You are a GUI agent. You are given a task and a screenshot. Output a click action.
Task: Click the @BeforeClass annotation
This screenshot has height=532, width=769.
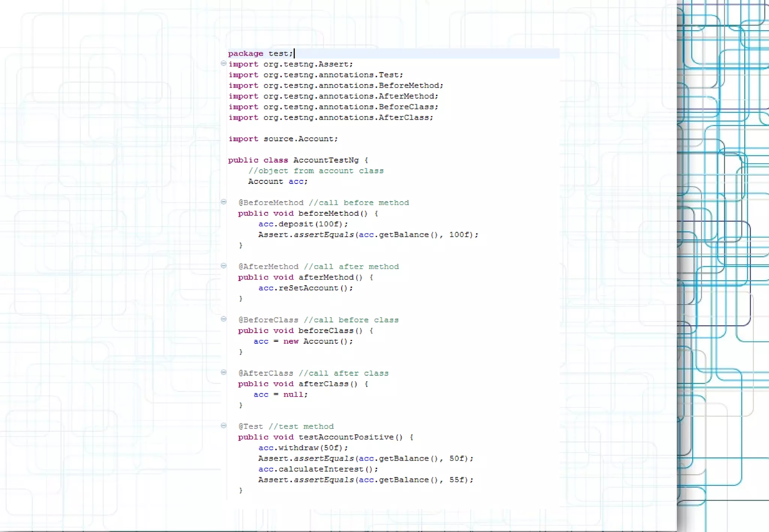coord(269,320)
